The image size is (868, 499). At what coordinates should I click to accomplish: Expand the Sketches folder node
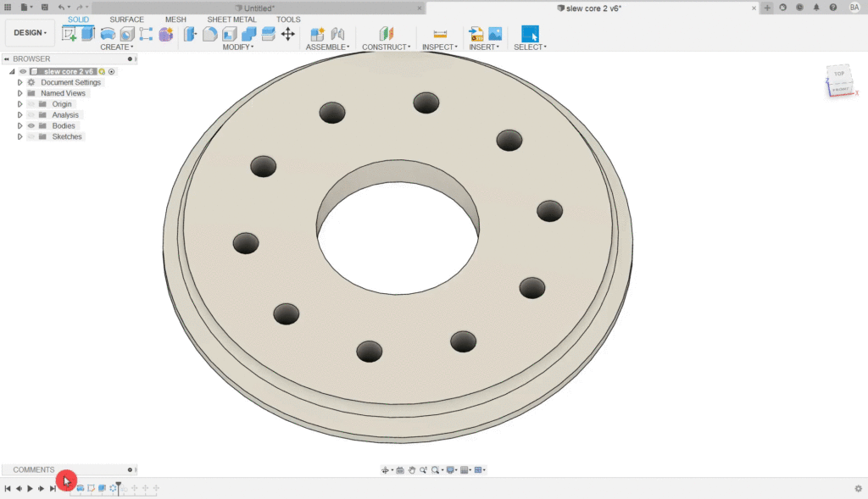[x=20, y=136]
